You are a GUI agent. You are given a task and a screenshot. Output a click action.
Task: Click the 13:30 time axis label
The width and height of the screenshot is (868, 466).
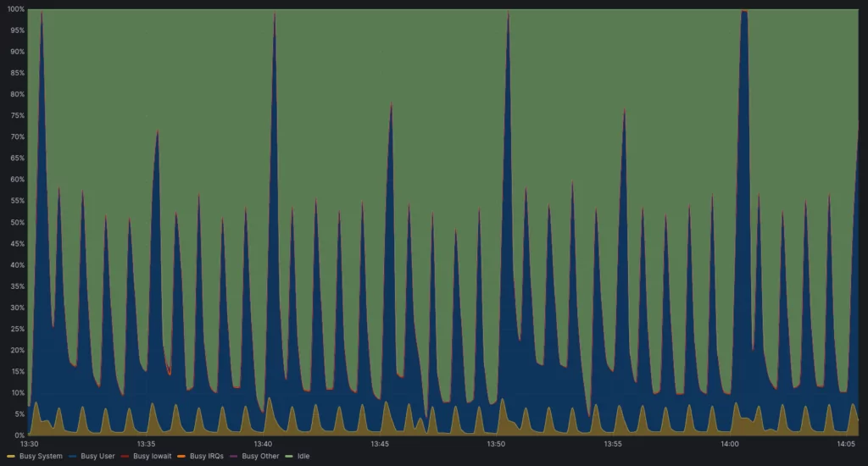click(x=29, y=443)
